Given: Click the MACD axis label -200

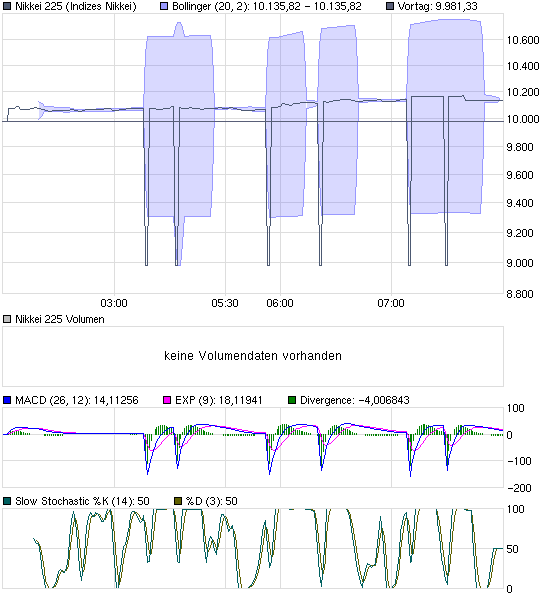Looking at the screenshot, I should [519, 488].
